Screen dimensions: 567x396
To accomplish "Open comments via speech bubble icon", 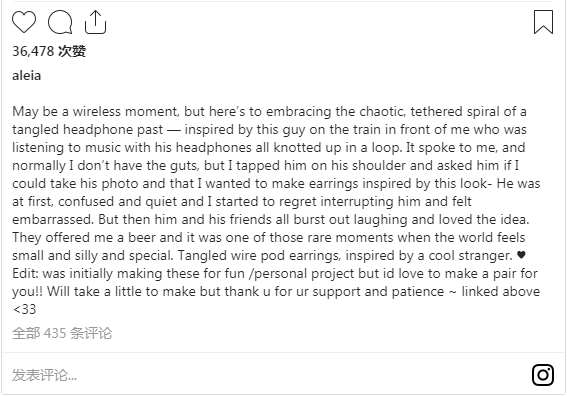I will [60, 22].
